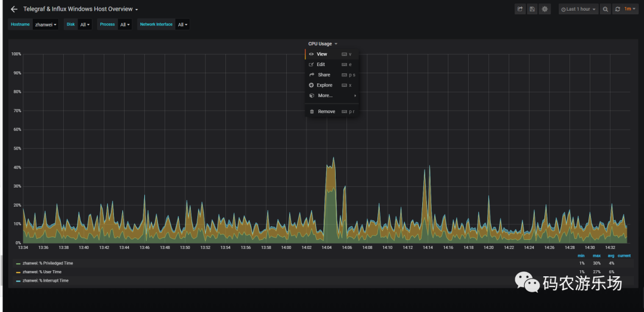Image resolution: width=644 pixels, height=312 pixels.
Task: Open the Process All dropdown
Action: 125,24
